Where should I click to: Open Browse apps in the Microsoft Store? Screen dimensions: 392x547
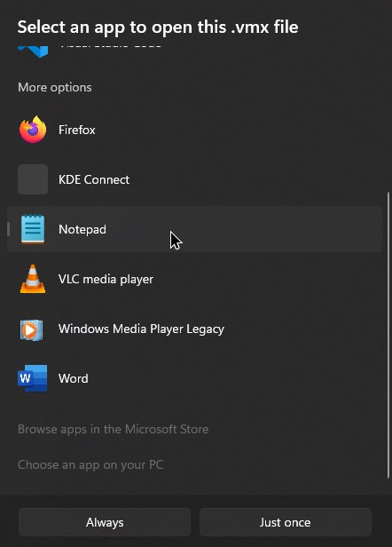coord(114,429)
